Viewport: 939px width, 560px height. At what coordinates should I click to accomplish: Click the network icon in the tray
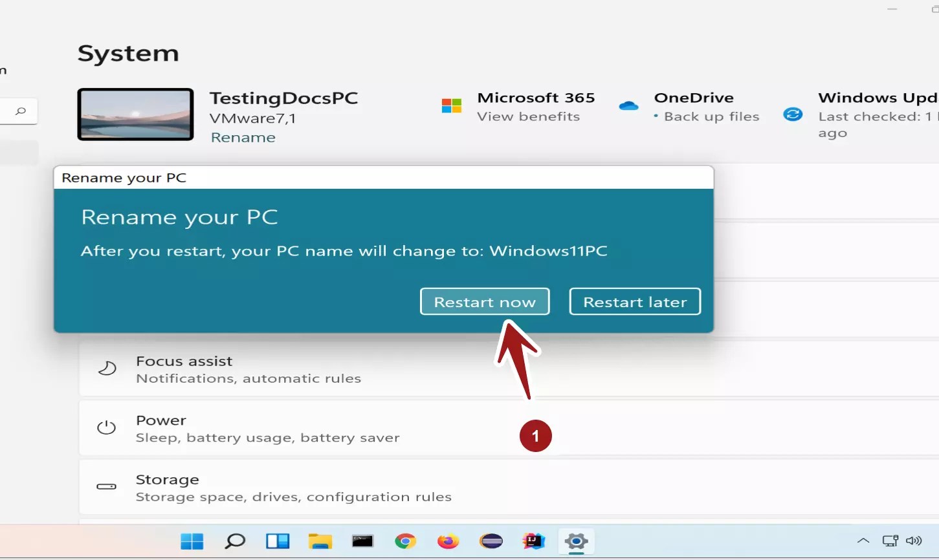point(889,541)
